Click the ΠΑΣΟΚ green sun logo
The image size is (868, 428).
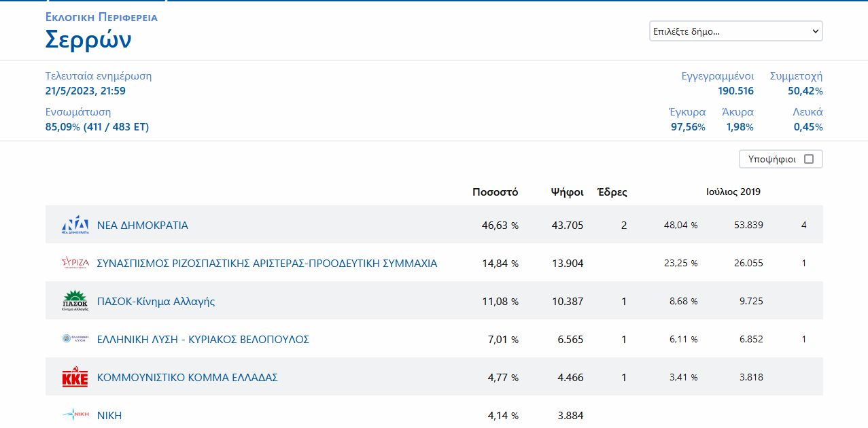click(75, 301)
